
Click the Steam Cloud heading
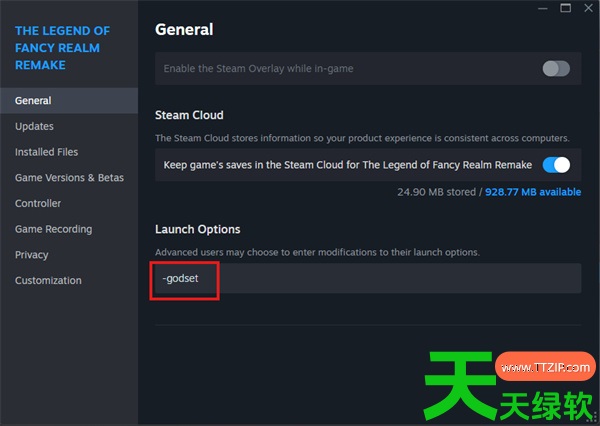click(x=189, y=115)
